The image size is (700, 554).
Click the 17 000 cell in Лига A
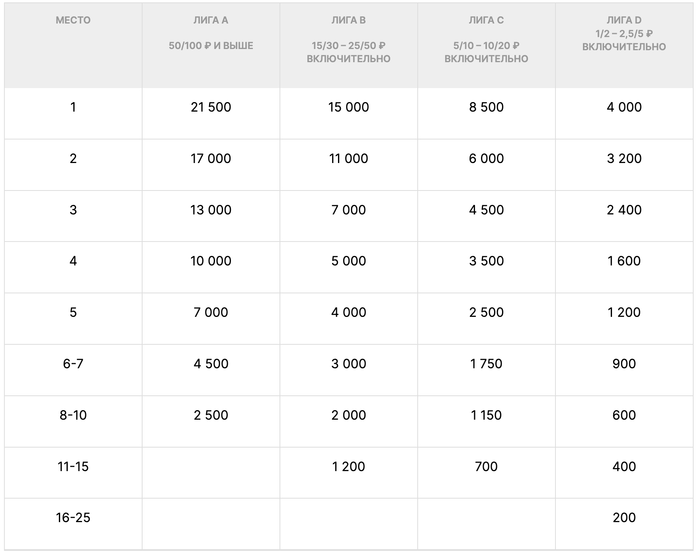coord(210,158)
